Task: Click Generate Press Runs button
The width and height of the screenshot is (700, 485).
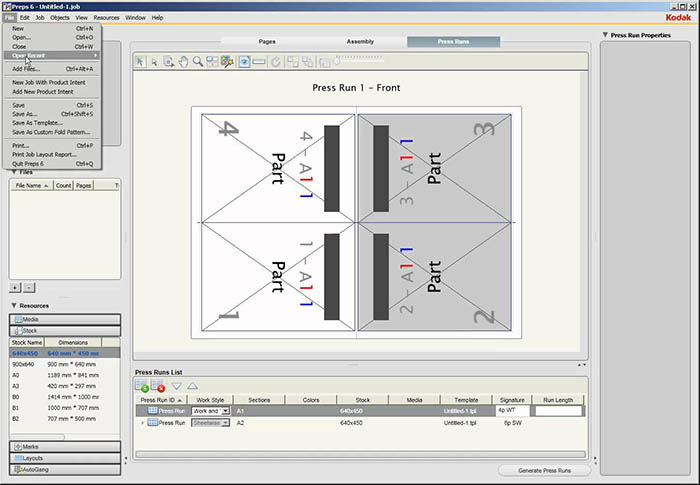Action: [x=544, y=470]
